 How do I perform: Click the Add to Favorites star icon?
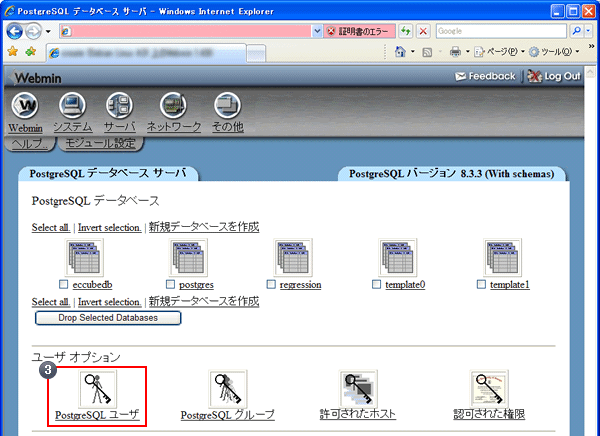click(31, 51)
